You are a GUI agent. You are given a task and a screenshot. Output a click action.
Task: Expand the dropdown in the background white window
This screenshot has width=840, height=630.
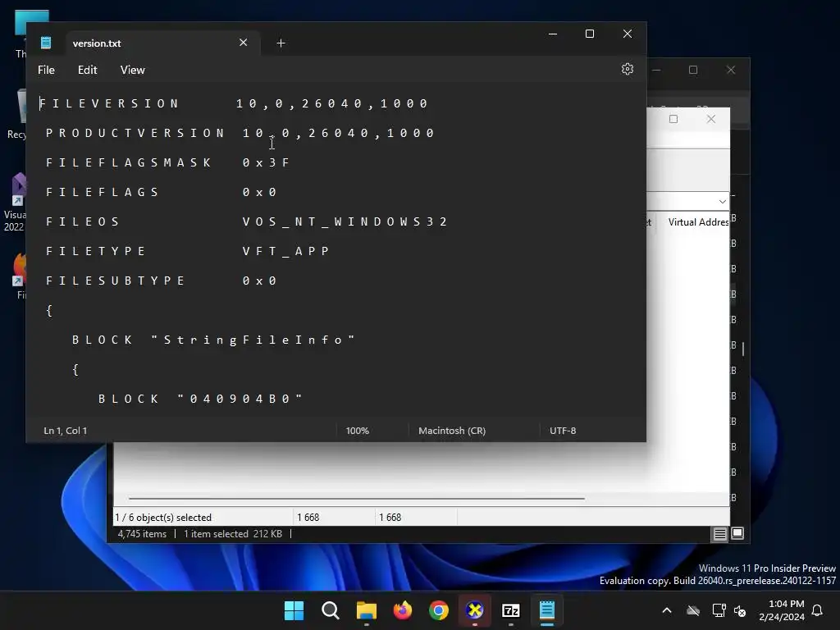click(722, 202)
